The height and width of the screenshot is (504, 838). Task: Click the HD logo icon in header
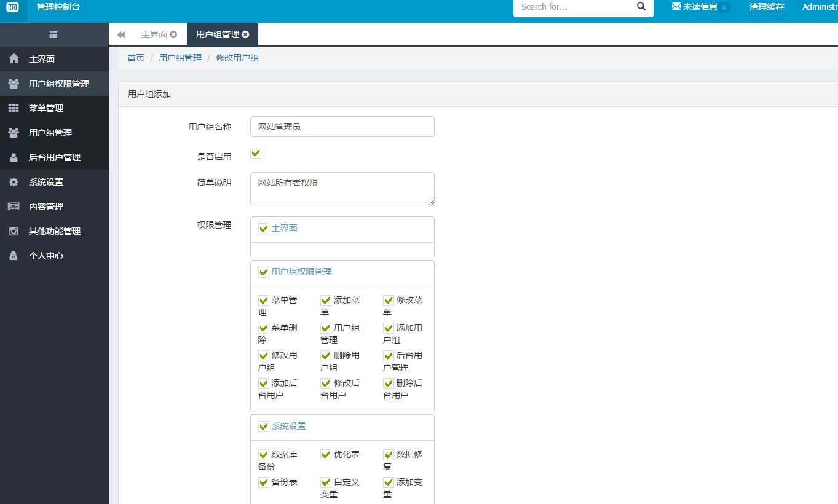click(12, 7)
